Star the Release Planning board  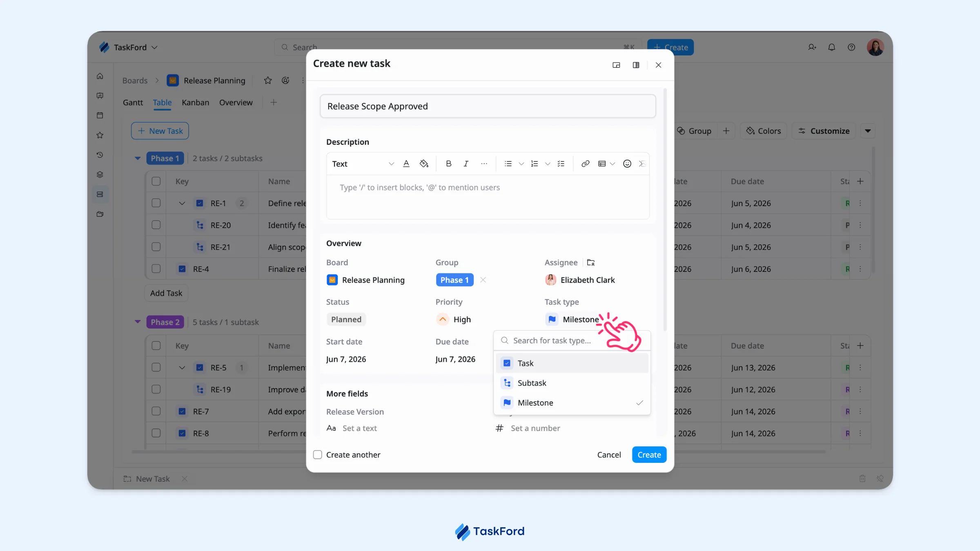[268, 80]
